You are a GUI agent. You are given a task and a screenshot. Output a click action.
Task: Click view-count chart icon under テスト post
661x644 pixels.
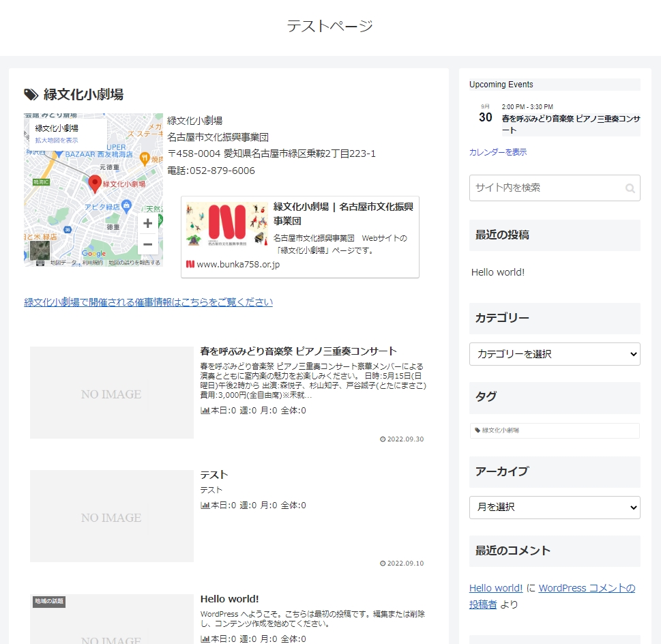tap(205, 506)
